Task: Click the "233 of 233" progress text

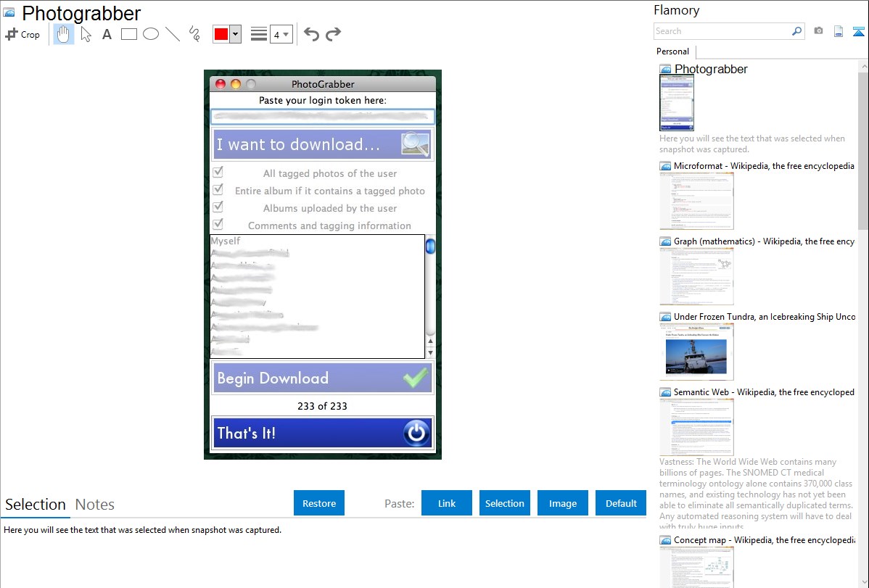Action: point(323,406)
